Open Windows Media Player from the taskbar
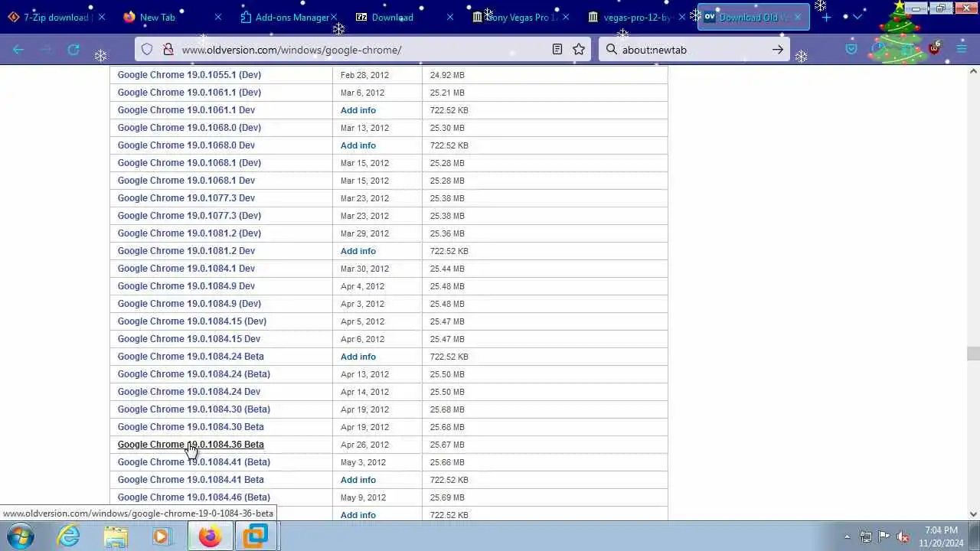Viewport: 980px width, 551px height. pyautogui.click(x=161, y=536)
